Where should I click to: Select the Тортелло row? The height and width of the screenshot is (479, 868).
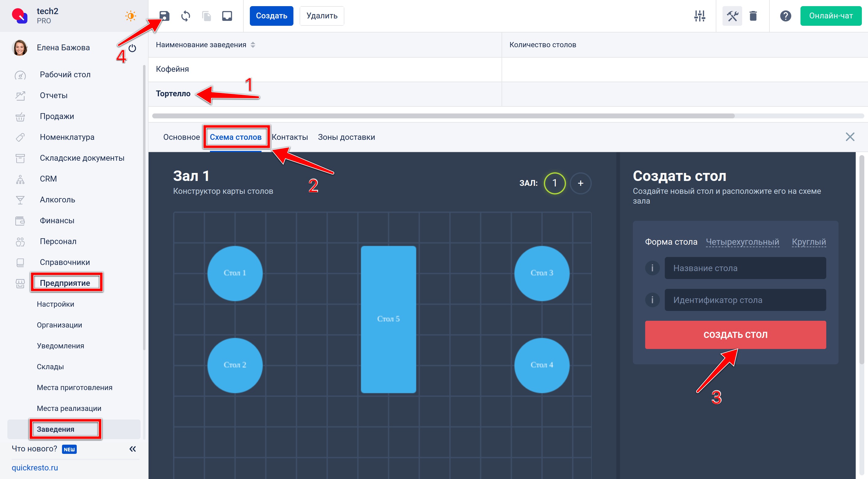click(x=508, y=94)
